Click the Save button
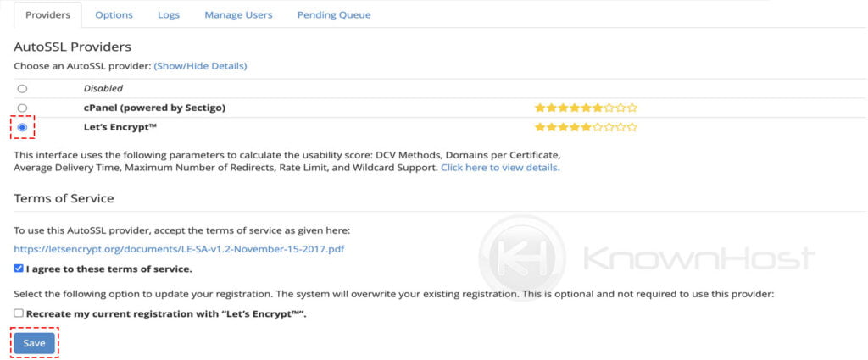This screenshot has width=868, height=360. coord(34,343)
